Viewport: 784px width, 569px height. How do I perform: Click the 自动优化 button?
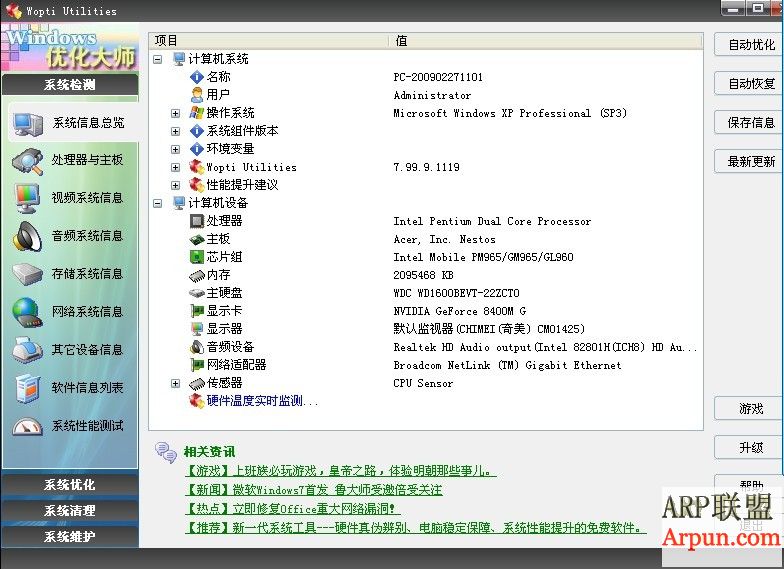point(748,45)
